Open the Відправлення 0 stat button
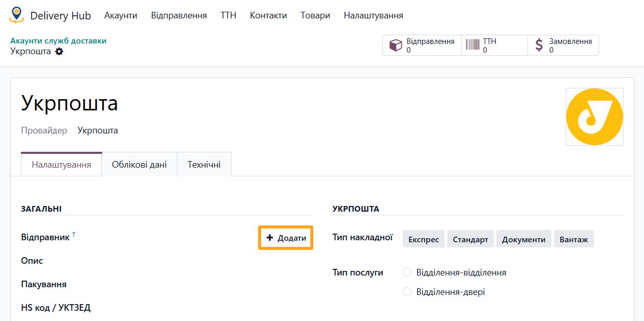This screenshot has width=644, height=321. point(422,45)
